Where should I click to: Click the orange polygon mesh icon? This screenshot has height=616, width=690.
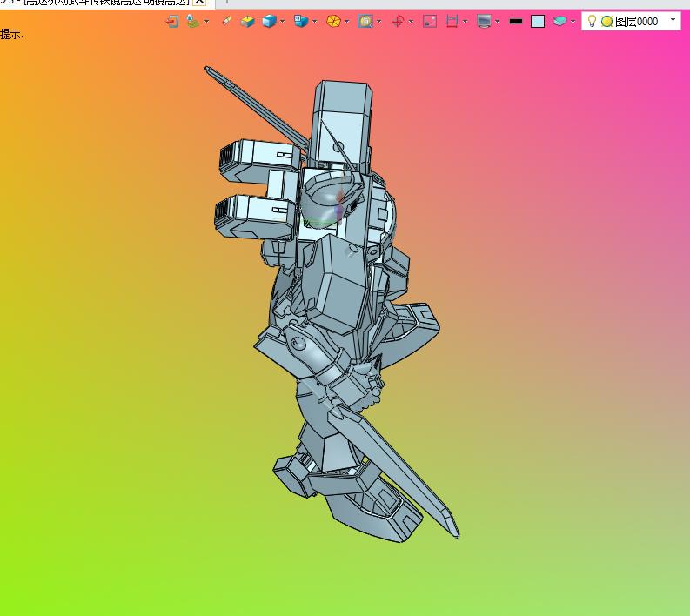pyautogui.click(x=333, y=21)
